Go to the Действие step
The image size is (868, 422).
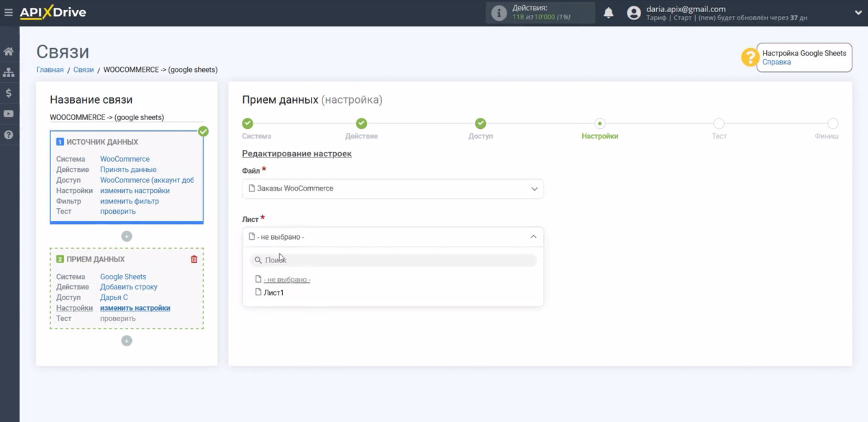click(x=361, y=124)
